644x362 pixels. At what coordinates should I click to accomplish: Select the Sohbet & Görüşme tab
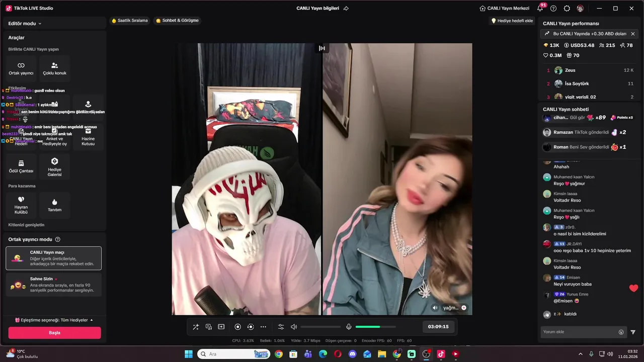(178, 21)
